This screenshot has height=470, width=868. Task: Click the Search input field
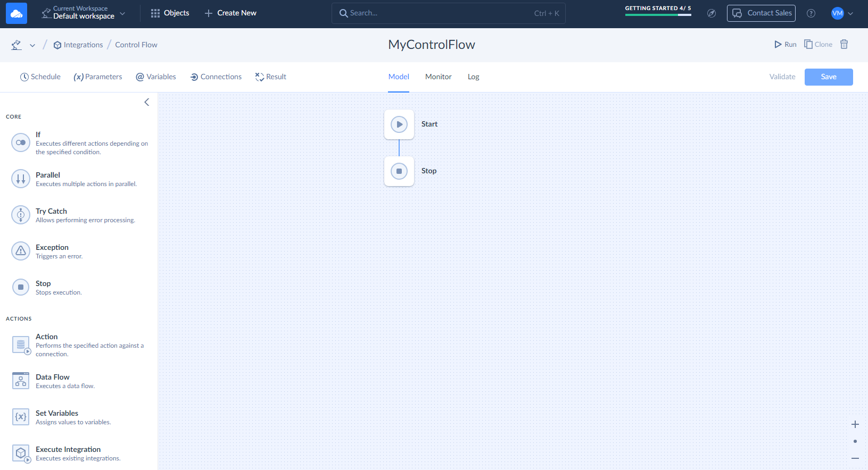tap(448, 13)
